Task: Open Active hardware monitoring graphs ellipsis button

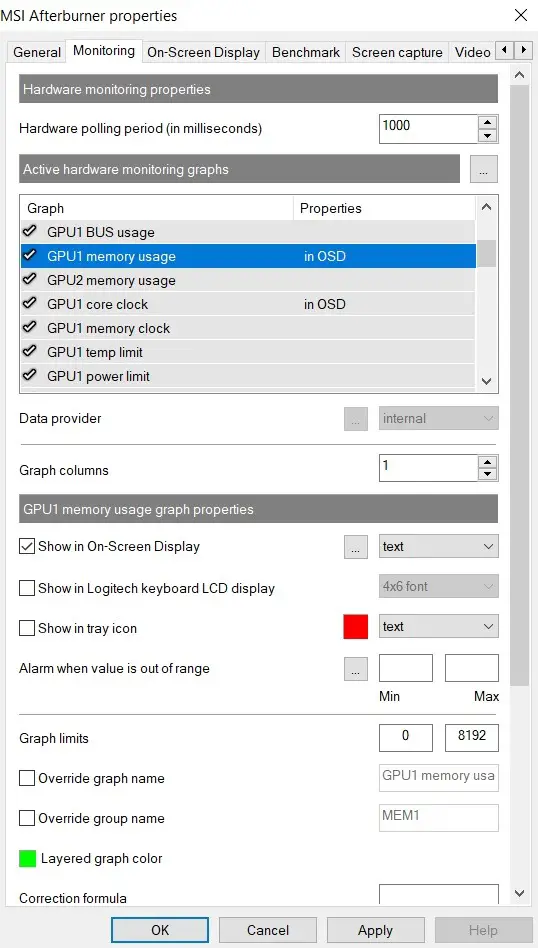Action: 483,169
